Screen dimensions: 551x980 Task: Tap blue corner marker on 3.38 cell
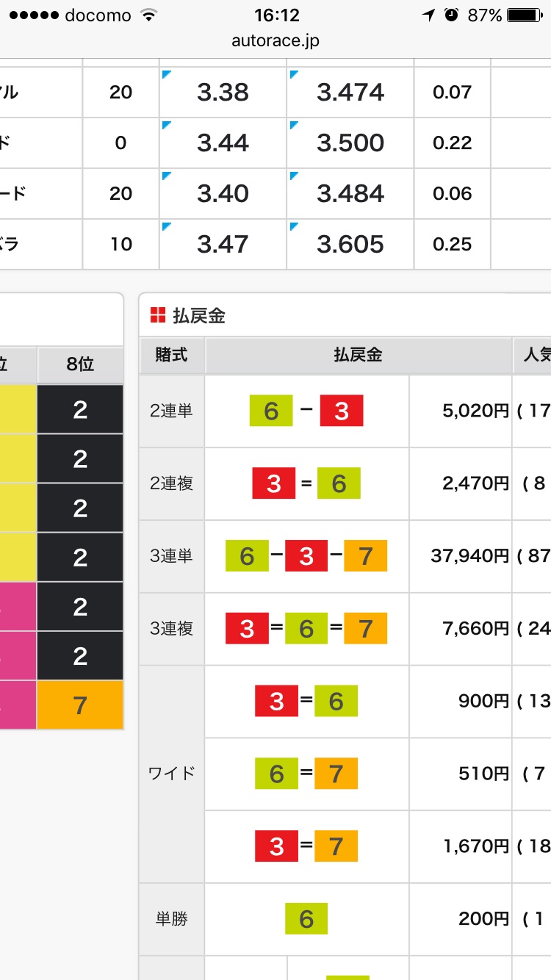pyautogui.click(x=166, y=75)
